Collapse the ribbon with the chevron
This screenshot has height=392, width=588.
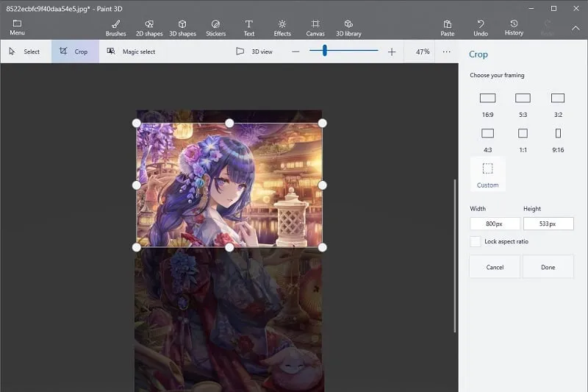[x=576, y=28]
